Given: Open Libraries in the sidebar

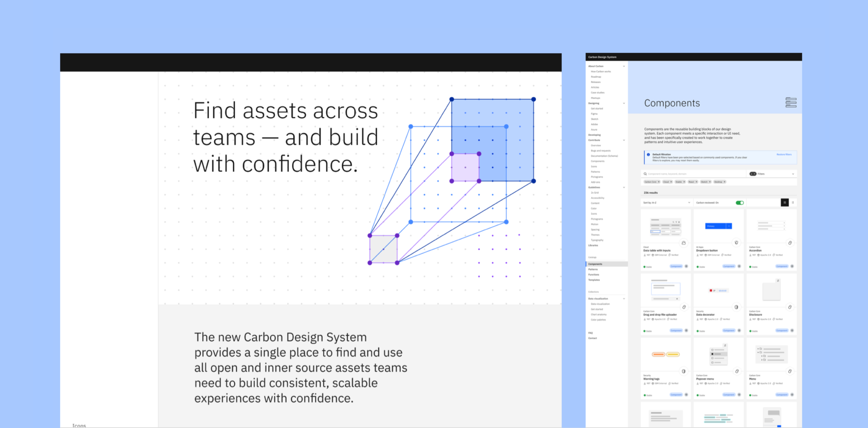Looking at the screenshot, I should pyautogui.click(x=593, y=245).
